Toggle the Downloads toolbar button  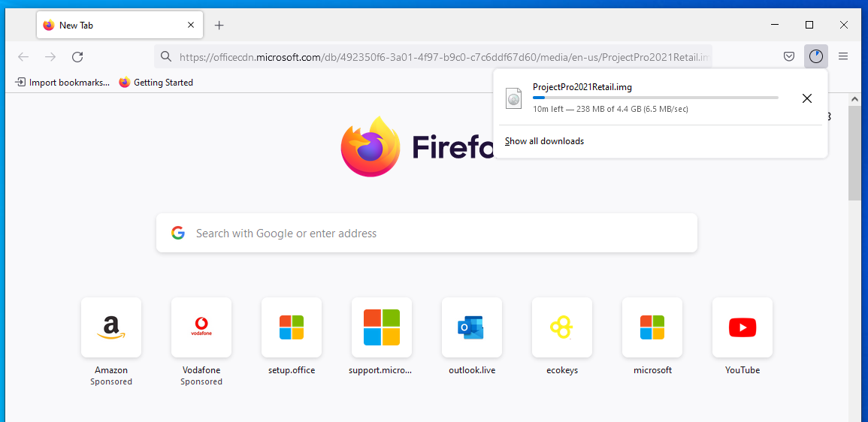[816, 56]
